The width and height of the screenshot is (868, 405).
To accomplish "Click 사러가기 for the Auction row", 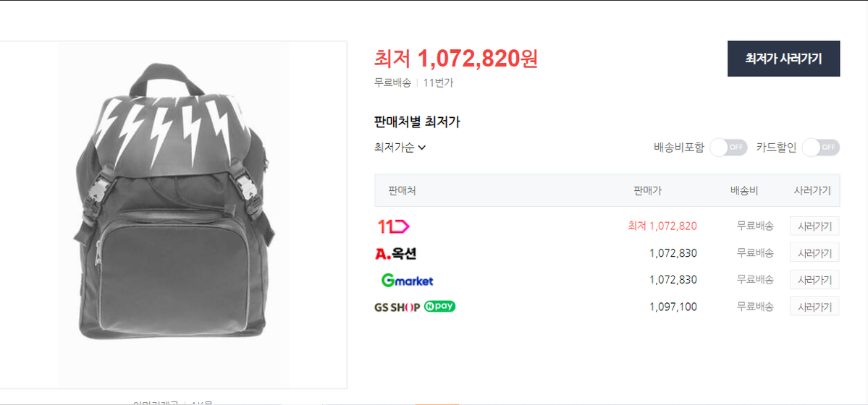I will click(814, 253).
